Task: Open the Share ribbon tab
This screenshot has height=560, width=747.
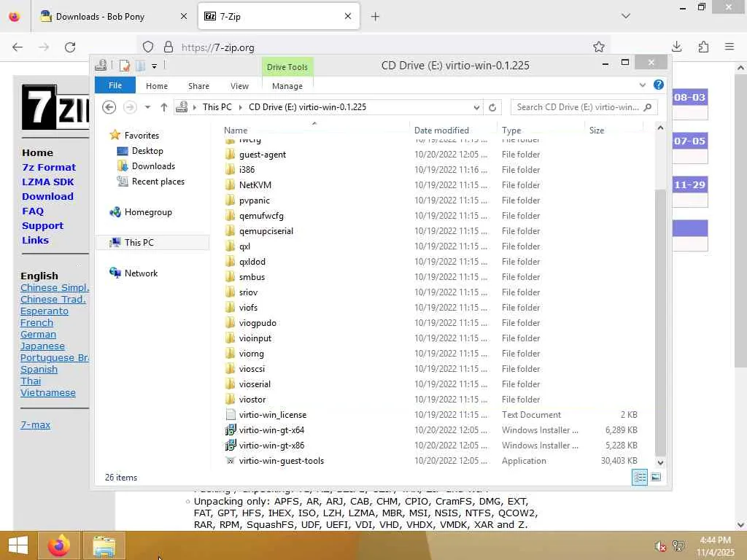Action: coord(198,86)
